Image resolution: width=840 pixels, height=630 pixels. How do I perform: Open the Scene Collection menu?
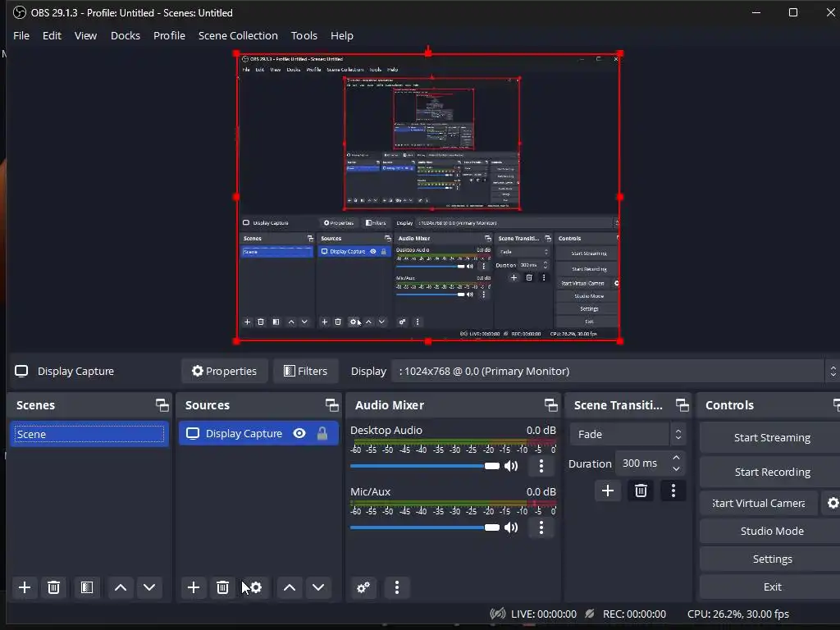238,36
